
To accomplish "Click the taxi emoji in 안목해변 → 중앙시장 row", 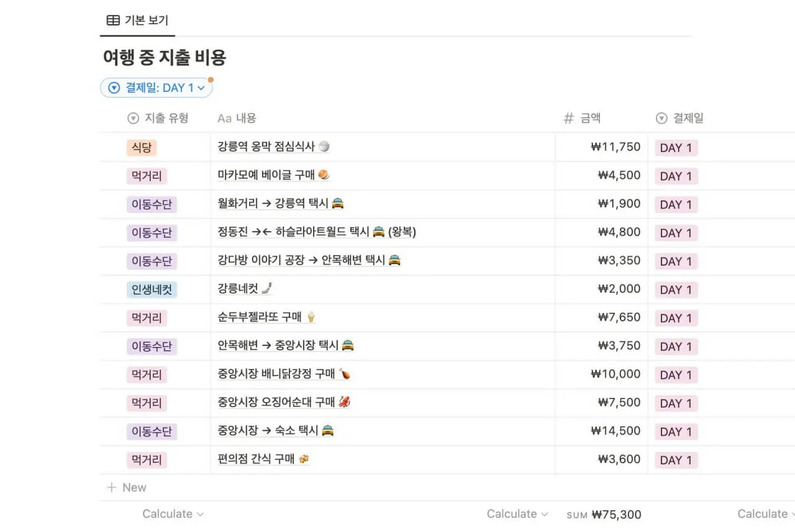I will click(348, 346).
